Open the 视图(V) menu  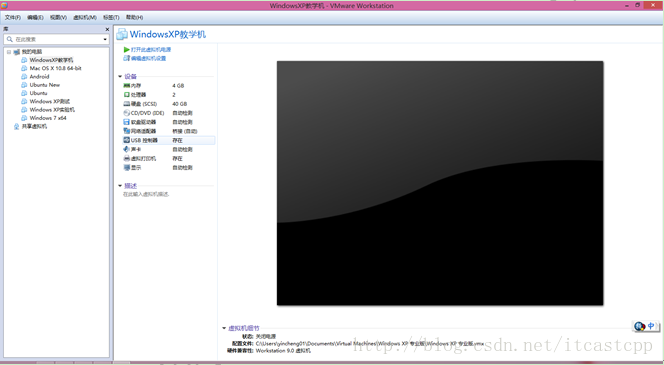(x=58, y=17)
